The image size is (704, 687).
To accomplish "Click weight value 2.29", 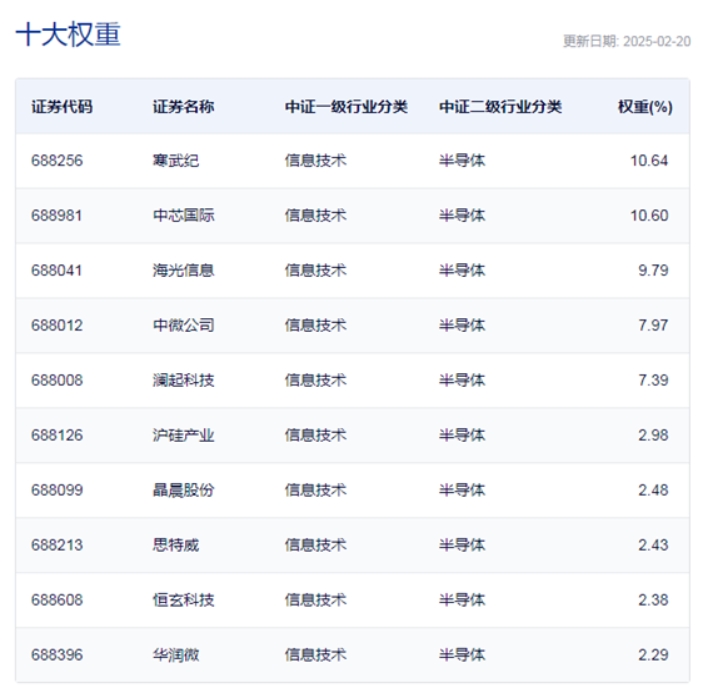I will 653,655.
